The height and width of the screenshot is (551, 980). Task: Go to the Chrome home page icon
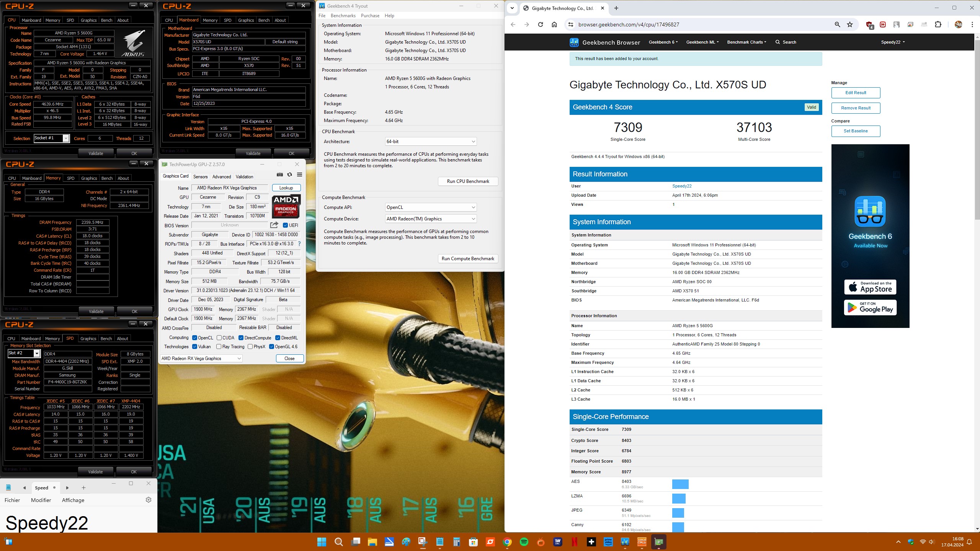pos(554,24)
